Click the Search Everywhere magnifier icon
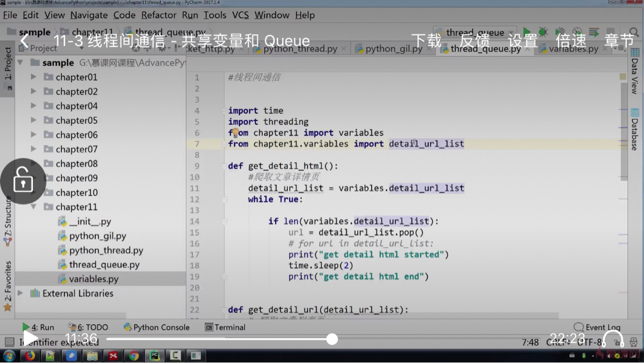Image resolution: width=644 pixels, height=363 pixels. click(634, 32)
